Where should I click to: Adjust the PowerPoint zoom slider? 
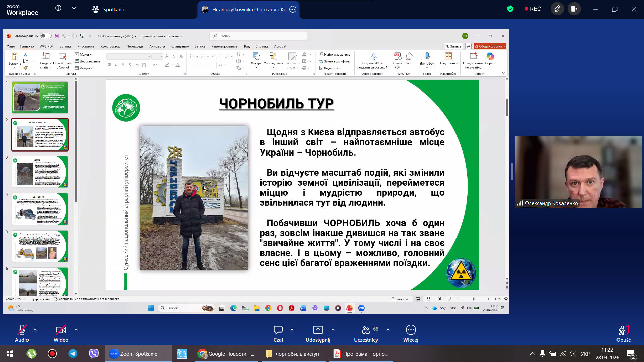tap(473, 299)
